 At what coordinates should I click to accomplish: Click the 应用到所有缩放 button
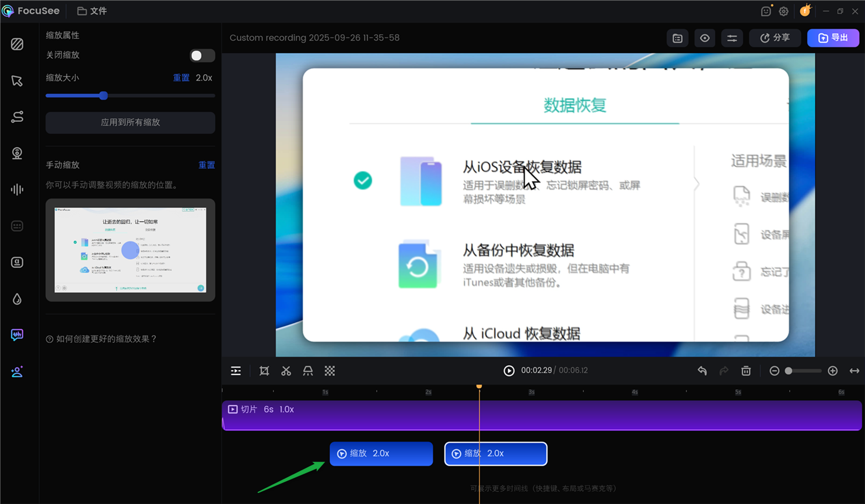(130, 123)
